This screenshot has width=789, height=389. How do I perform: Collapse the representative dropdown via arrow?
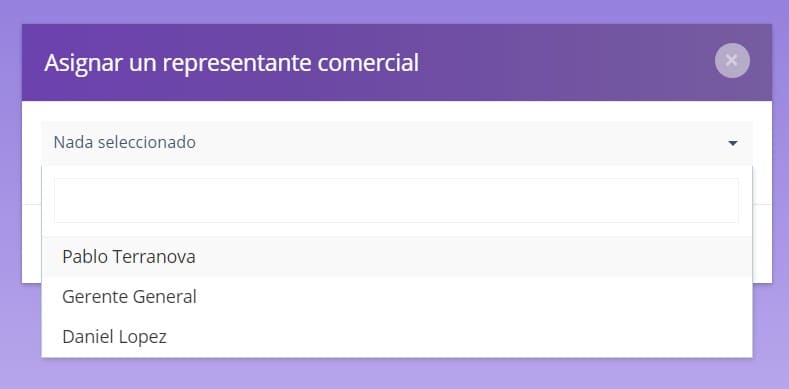pos(733,144)
